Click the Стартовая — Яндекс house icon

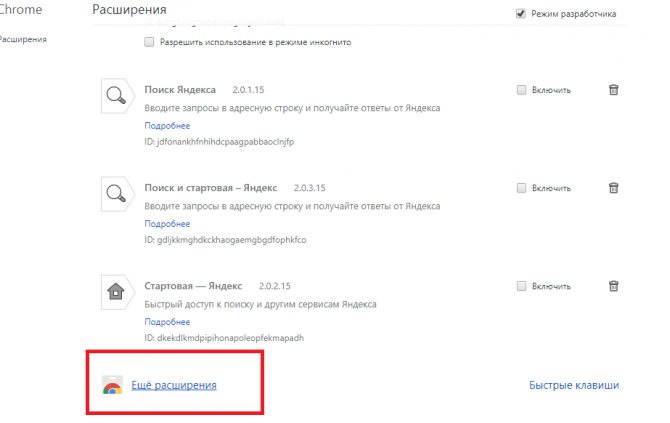(x=116, y=292)
